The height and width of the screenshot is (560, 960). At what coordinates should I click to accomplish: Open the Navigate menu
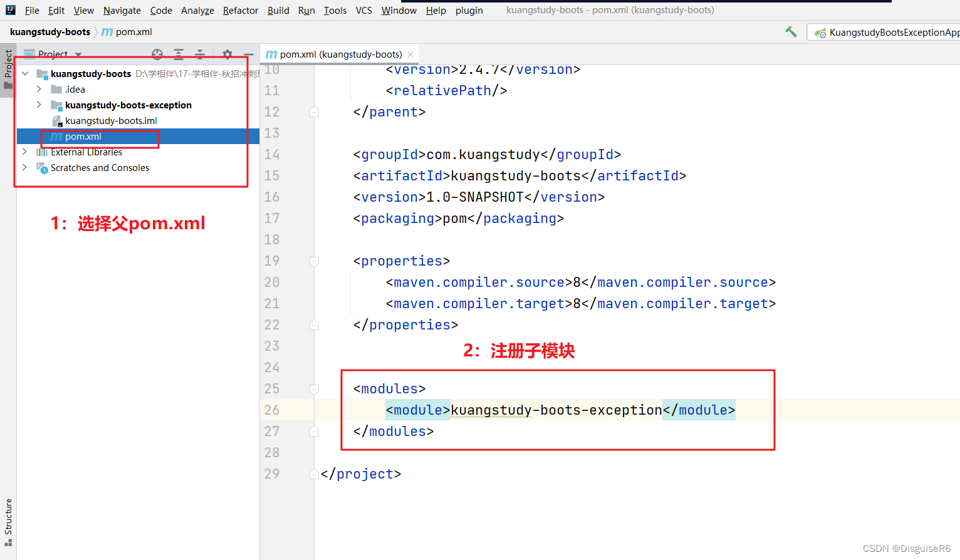(x=122, y=10)
